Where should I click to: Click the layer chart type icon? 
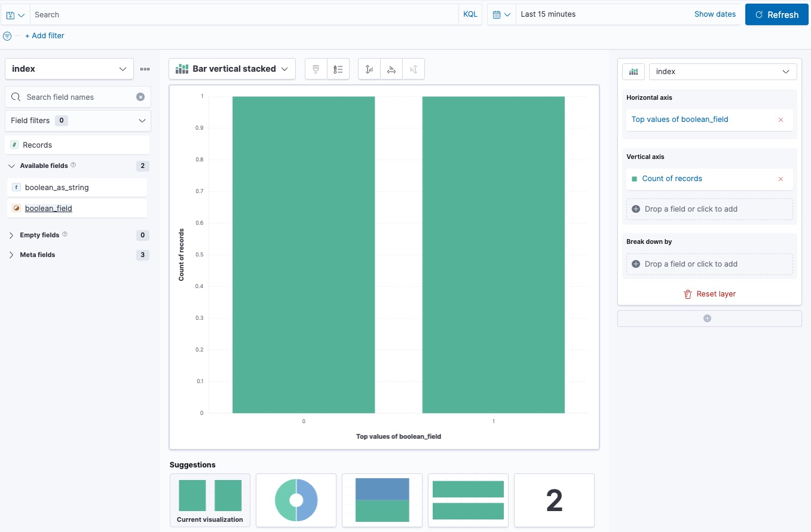[633, 72]
